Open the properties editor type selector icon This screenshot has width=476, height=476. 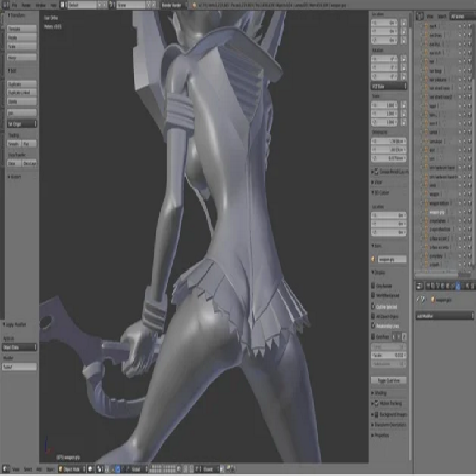[420, 286]
